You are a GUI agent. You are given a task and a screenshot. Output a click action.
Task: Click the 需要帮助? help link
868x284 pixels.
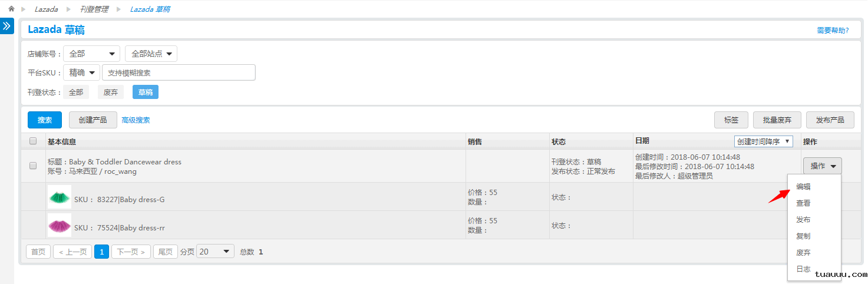click(833, 31)
